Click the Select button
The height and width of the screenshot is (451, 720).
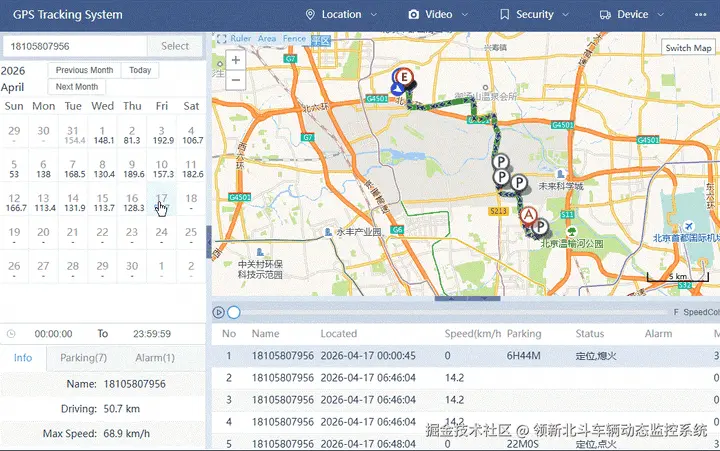pyautogui.click(x=175, y=46)
